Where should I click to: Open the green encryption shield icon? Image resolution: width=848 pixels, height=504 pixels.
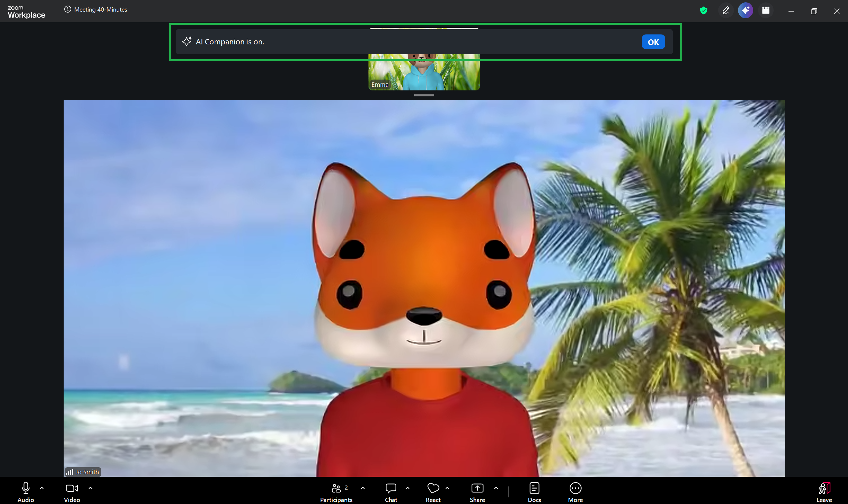click(x=704, y=11)
